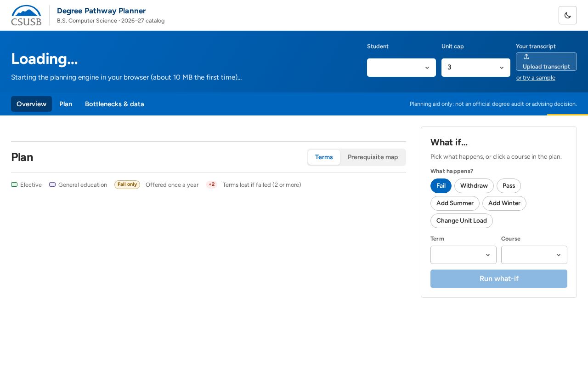Click the Offered once a year legend text
This screenshot has width=588, height=368.
coord(172,185)
